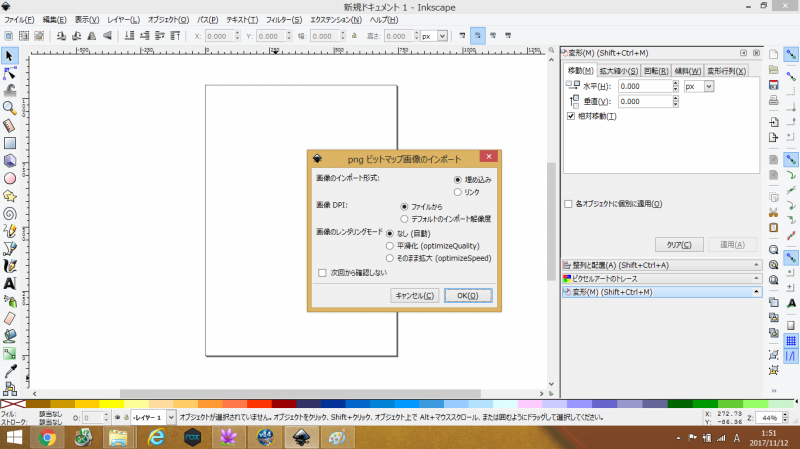Open Internet Explorer from taskbar
This screenshot has width=800, height=449.
tap(156, 438)
